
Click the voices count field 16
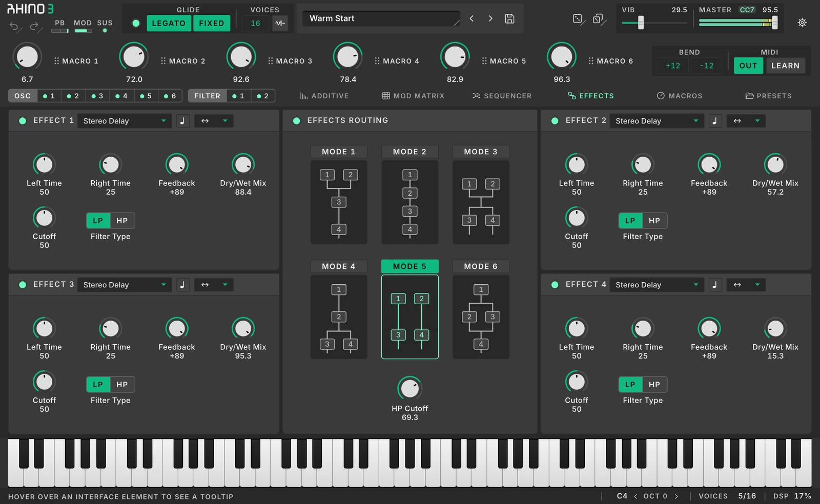tap(255, 23)
